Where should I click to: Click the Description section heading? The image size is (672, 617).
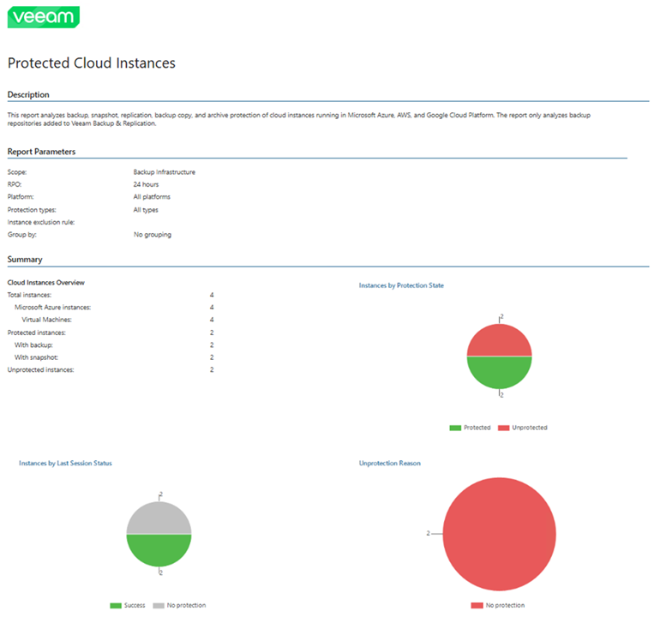click(x=28, y=94)
